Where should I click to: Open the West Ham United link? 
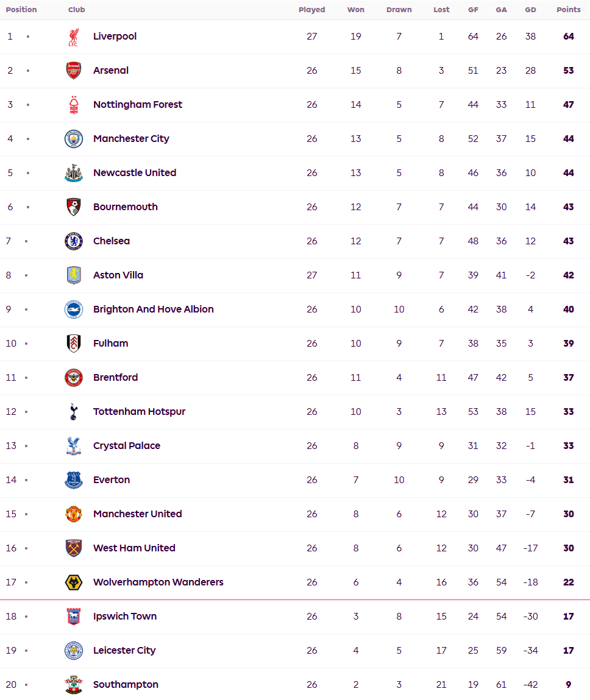click(134, 548)
